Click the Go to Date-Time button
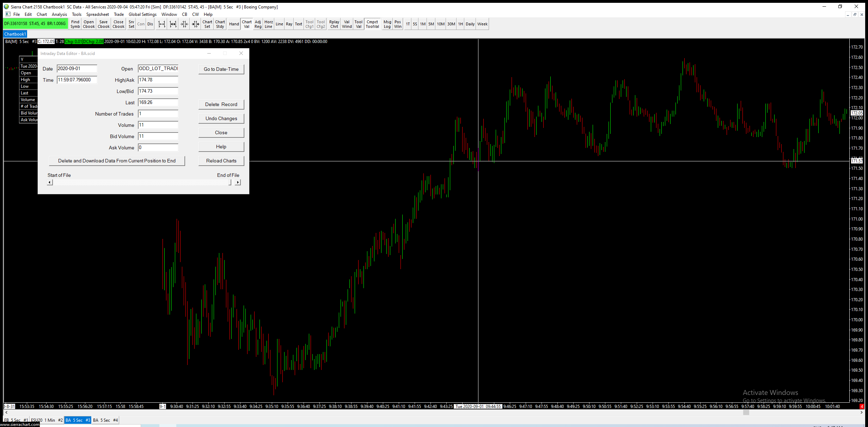 (x=221, y=69)
